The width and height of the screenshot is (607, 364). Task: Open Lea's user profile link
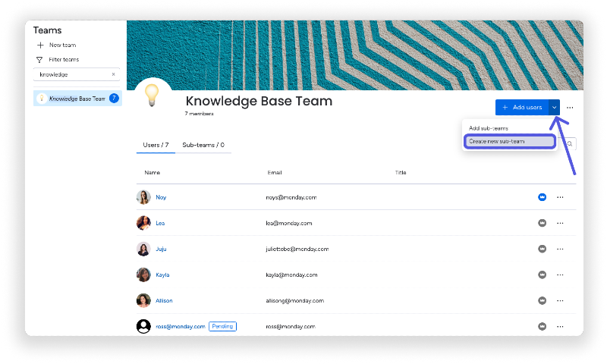click(160, 223)
